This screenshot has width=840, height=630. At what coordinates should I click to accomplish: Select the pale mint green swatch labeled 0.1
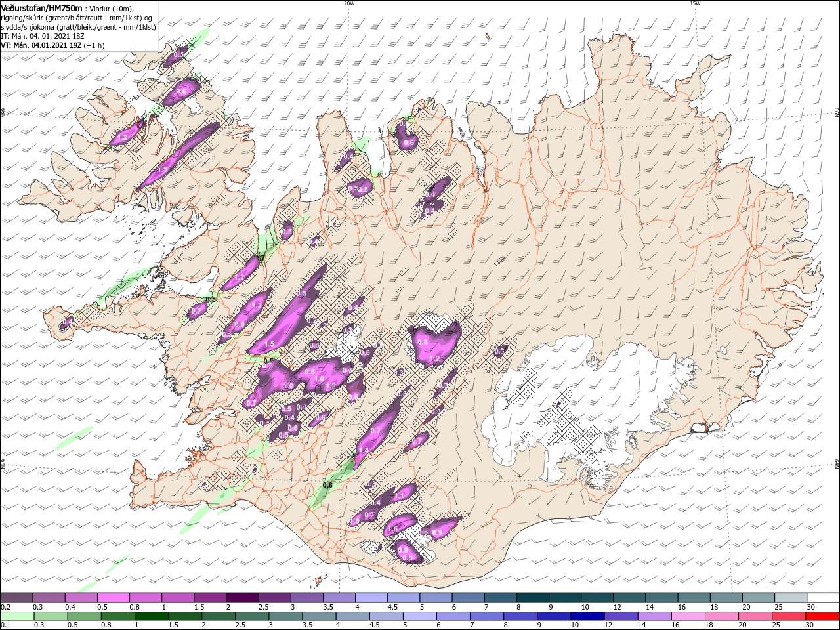click(17, 616)
